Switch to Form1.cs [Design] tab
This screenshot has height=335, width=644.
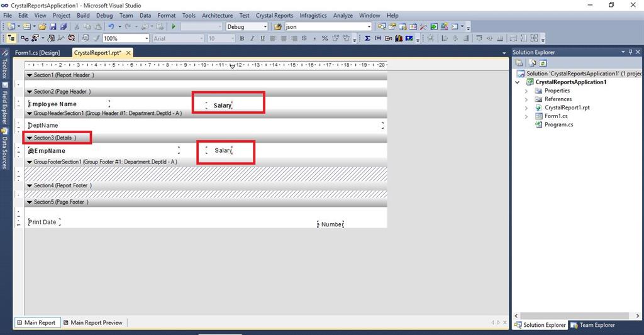tap(37, 53)
